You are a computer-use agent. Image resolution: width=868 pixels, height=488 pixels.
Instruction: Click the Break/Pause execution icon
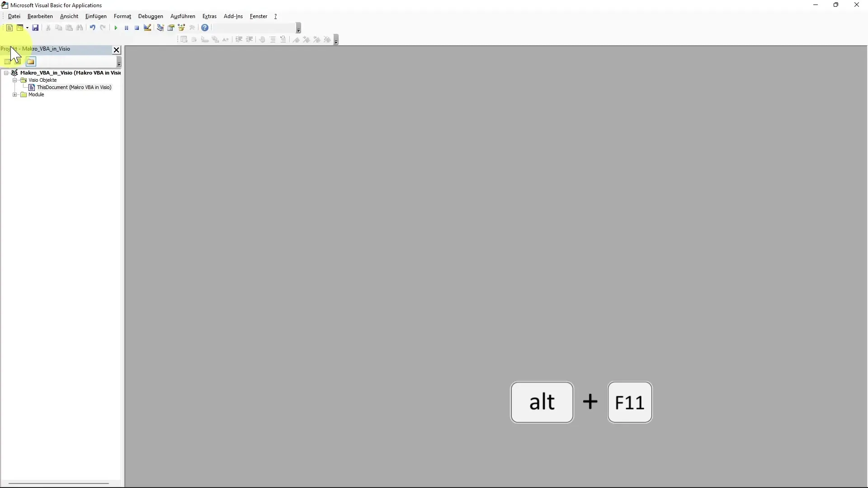point(126,28)
